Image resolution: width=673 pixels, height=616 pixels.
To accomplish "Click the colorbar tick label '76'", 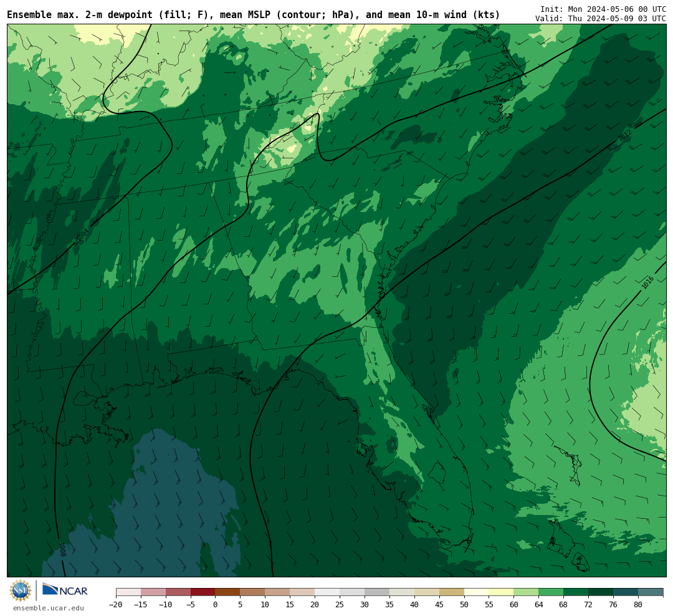I will [614, 604].
